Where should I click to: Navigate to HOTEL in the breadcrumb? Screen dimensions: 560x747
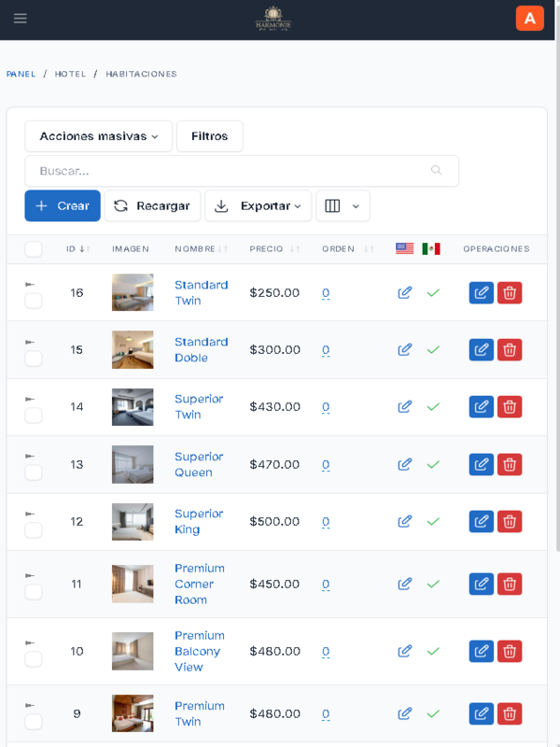pyautogui.click(x=70, y=74)
